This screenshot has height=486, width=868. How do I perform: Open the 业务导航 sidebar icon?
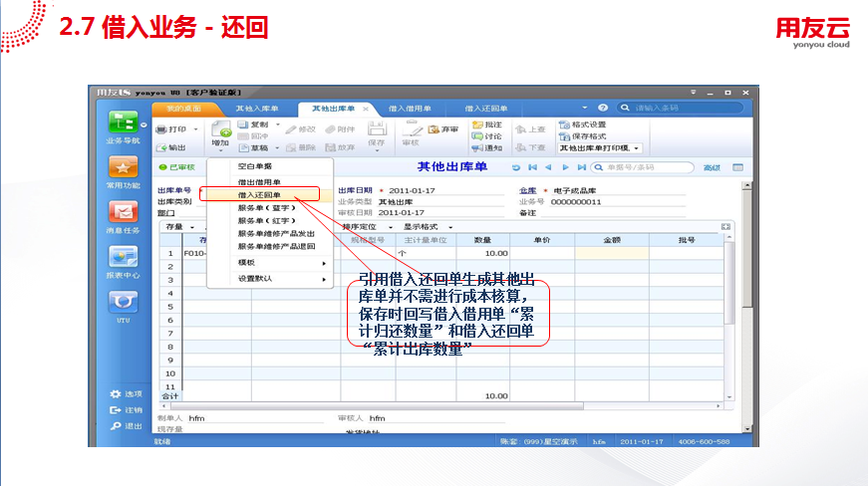pyautogui.click(x=123, y=121)
